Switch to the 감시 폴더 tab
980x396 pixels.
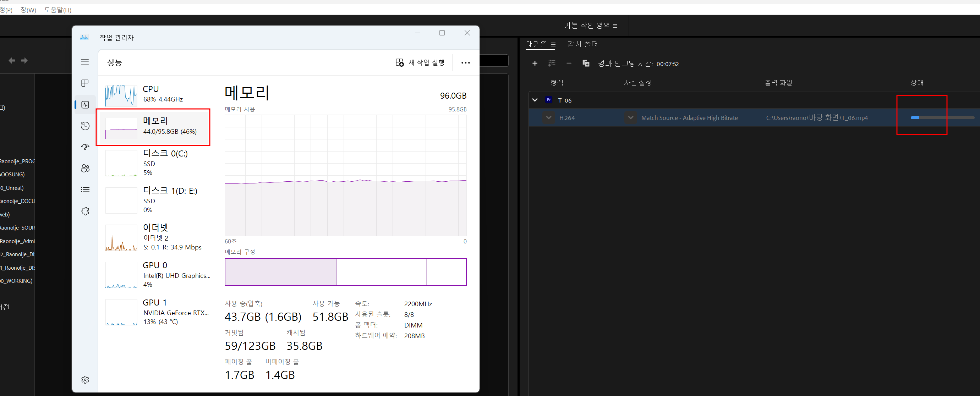tap(582, 44)
